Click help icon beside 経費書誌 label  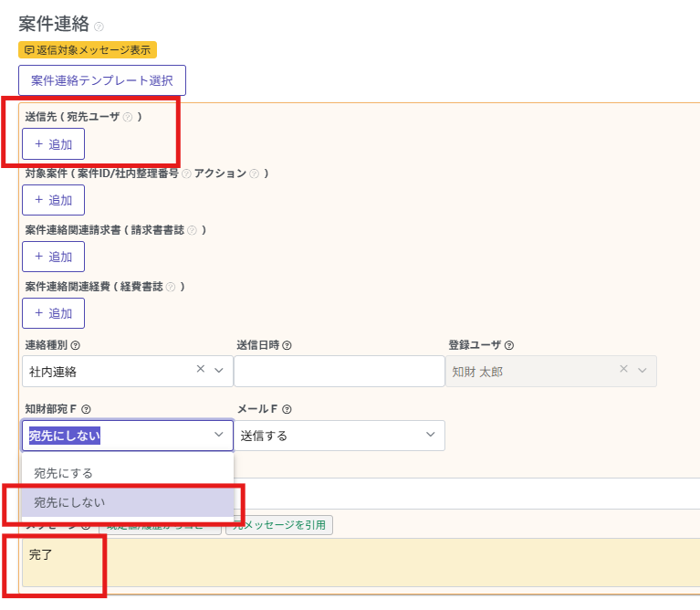coord(169,287)
